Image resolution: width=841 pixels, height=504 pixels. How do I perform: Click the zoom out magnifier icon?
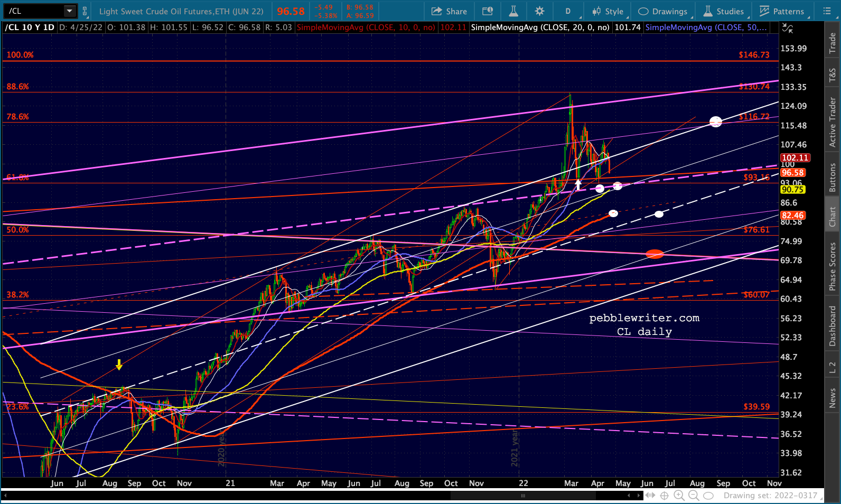(694, 496)
